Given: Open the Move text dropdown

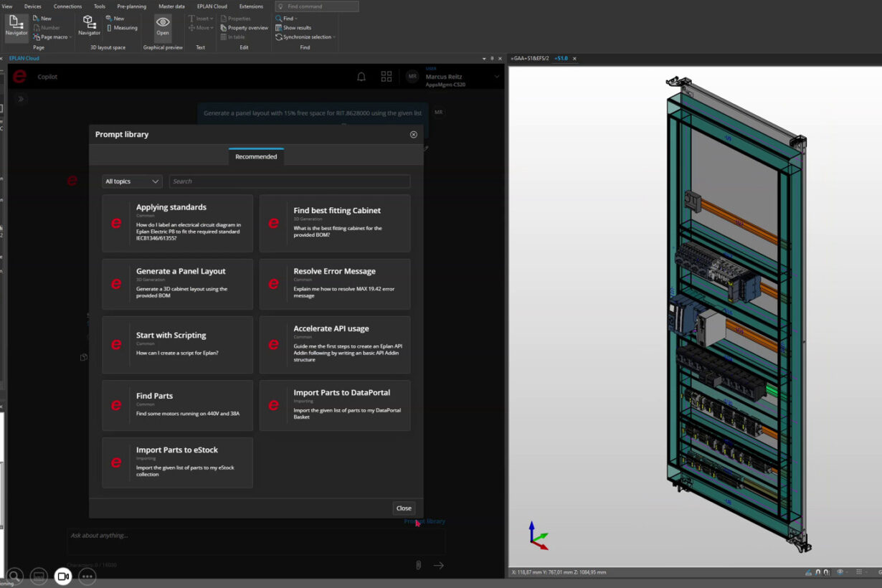Looking at the screenshot, I should (200, 27).
